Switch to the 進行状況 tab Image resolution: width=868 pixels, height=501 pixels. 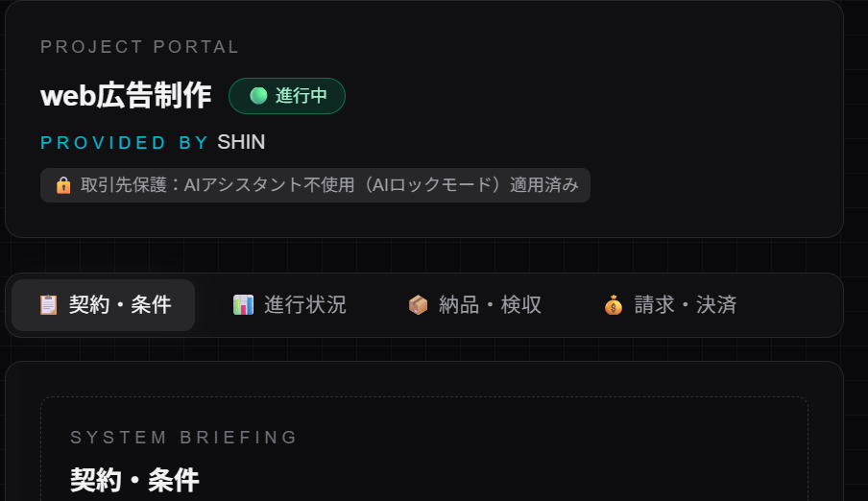pyautogui.click(x=290, y=305)
